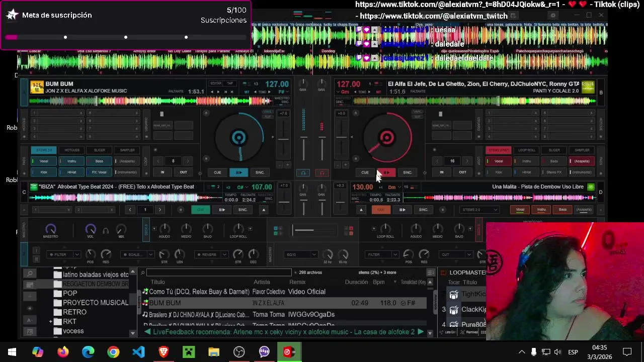Click SINC. button on deck B
Screen dimensions: 644x362
point(408,172)
